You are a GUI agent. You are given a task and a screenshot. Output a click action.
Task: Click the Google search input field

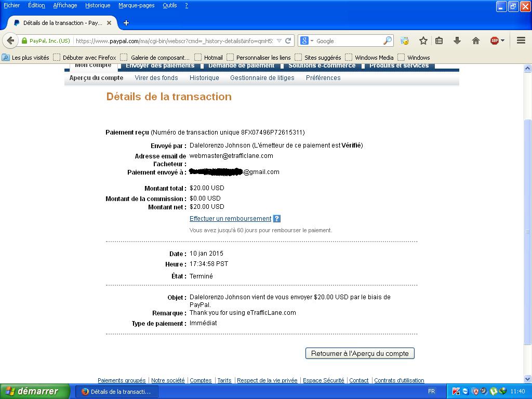click(349, 41)
